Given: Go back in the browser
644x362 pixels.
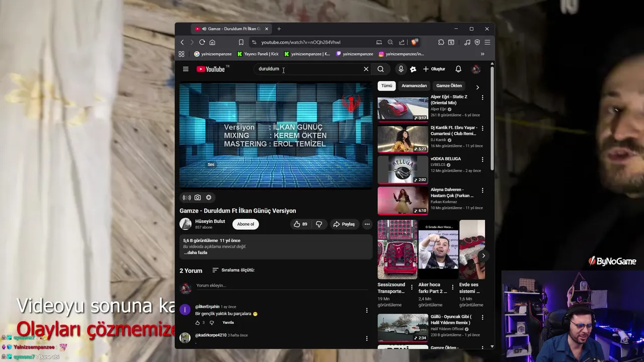Looking at the screenshot, I should pos(182,42).
